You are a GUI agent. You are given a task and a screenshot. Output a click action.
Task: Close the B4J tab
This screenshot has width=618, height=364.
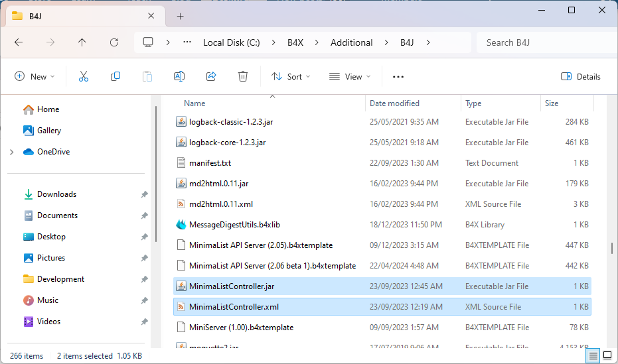pos(151,16)
